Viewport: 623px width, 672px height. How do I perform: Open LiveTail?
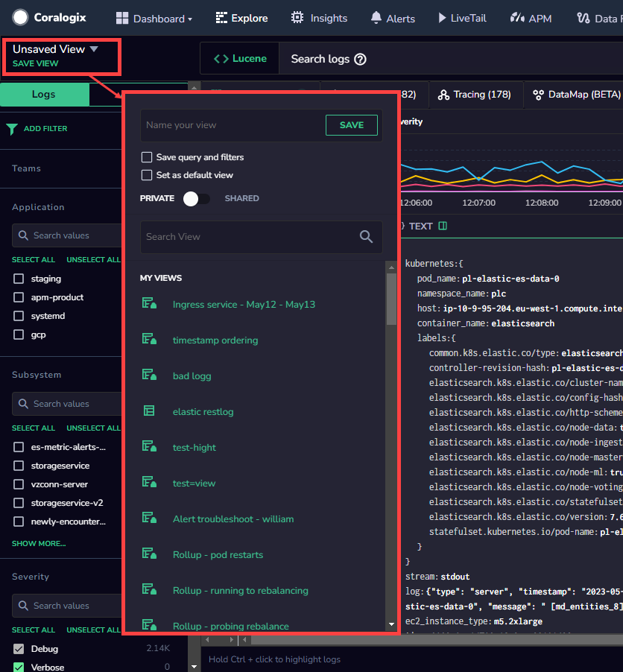click(x=462, y=18)
